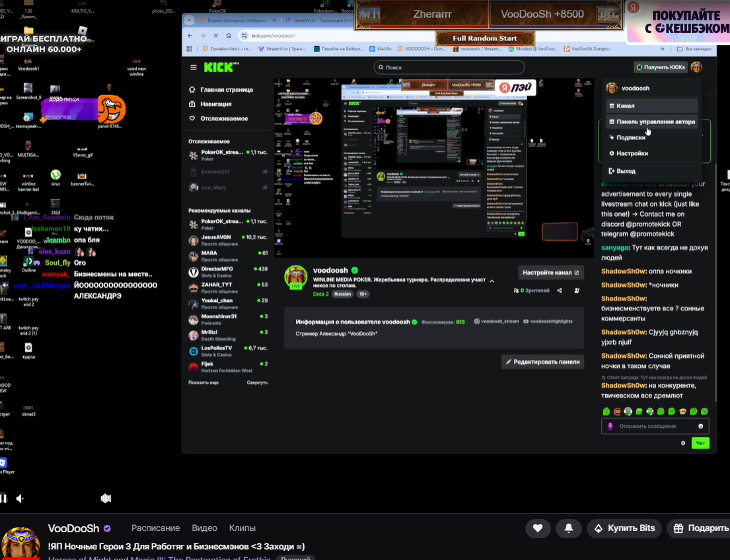Click the user icon right of share icon
The image size is (730, 560).
(x=577, y=291)
